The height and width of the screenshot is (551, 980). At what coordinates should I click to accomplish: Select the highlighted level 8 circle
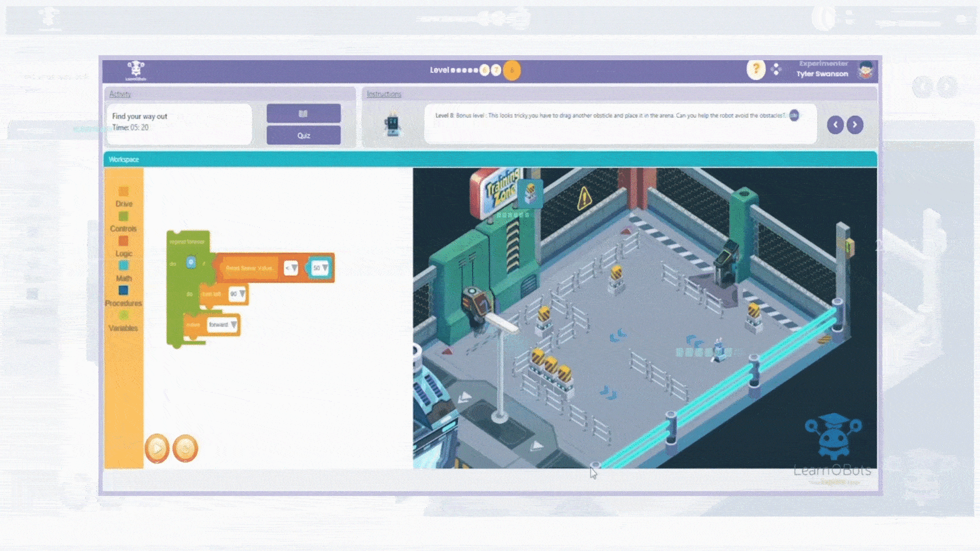tap(512, 70)
